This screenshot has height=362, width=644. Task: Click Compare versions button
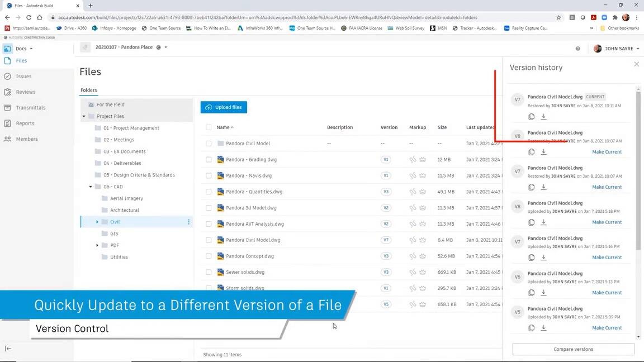click(x=574, y=349)
